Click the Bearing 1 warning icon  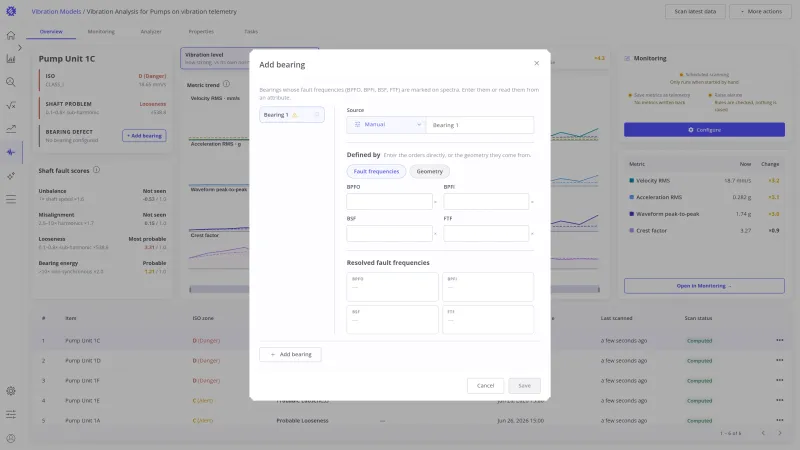294,115
